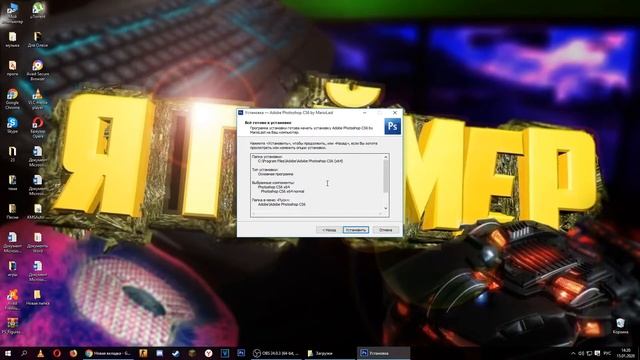Click the taskbar clock

625,353
